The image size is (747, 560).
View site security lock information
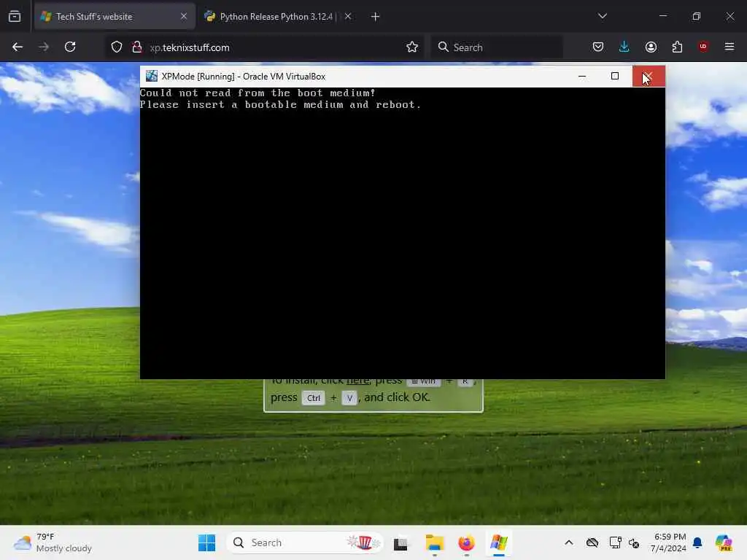point(137,47)
